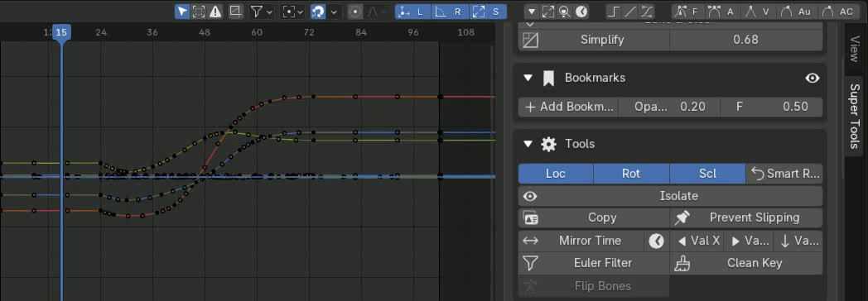Adjust the Simplify 0.68 value slider
The width and height of the screenshot is (868, 301).
tap(745, 40)
